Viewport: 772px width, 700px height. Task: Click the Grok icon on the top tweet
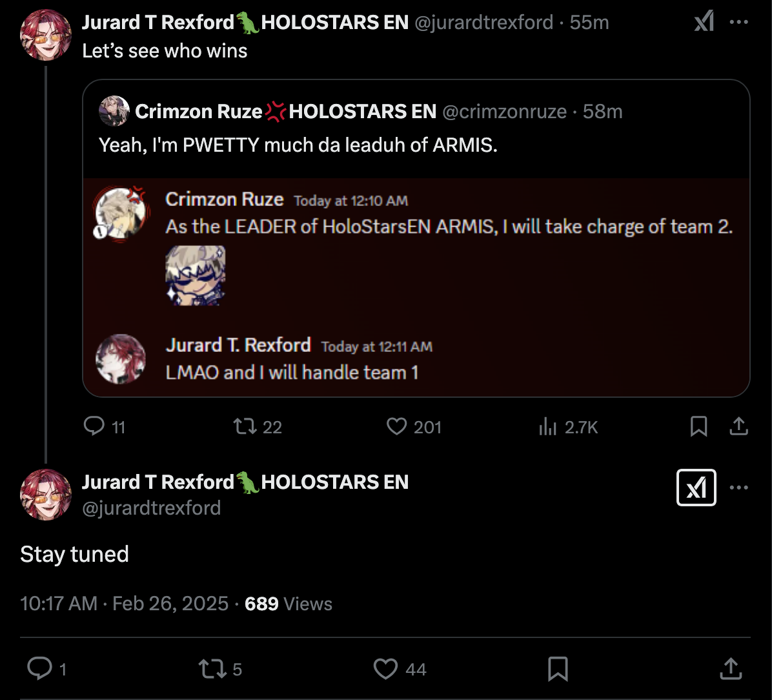[704, 23]
